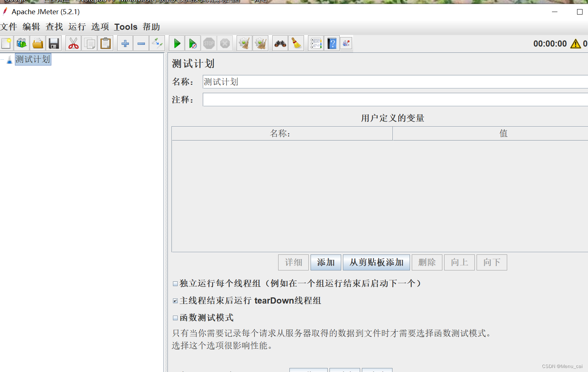Open Search with the binoculars icon
Viewport: 588px width, 372px height.
[280, 44]
